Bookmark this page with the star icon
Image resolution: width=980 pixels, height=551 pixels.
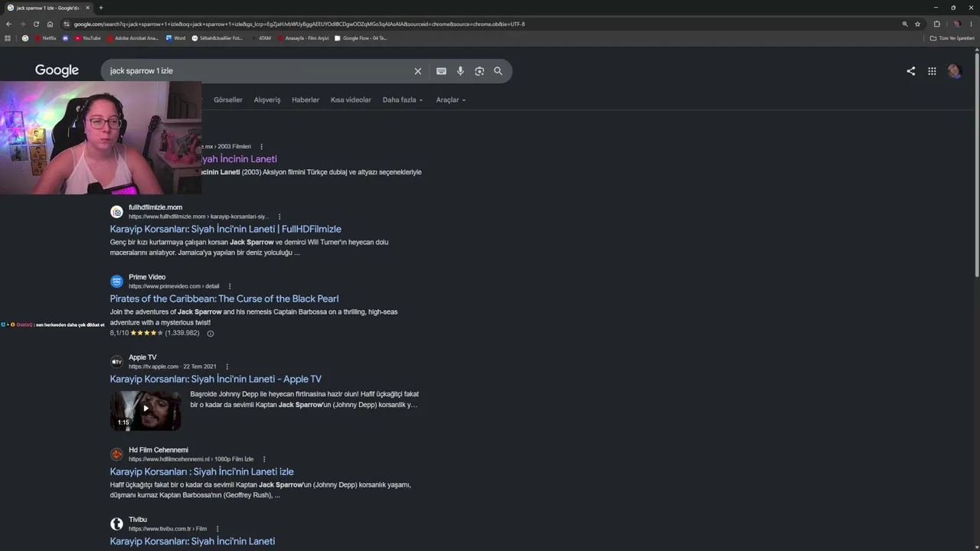[917, 24]
